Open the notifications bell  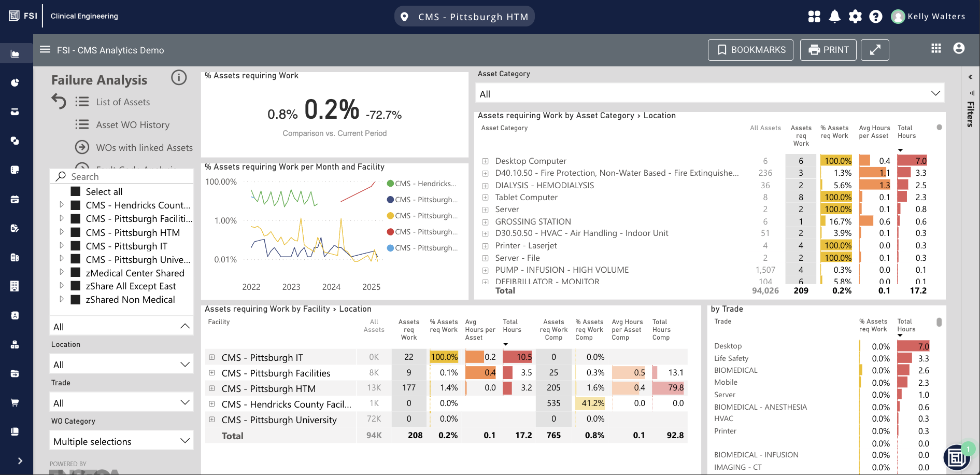834,17
